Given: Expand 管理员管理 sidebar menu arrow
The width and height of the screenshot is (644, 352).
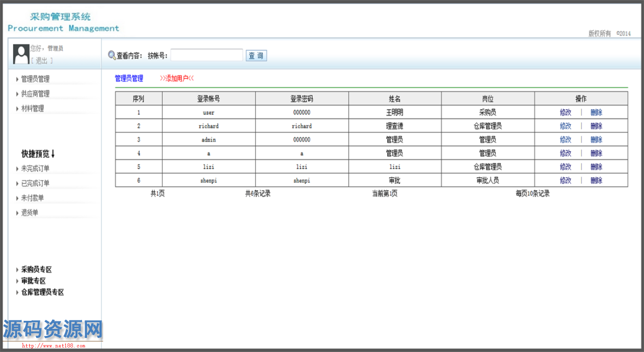Looking at the screenshot, I should coord(18,79).
